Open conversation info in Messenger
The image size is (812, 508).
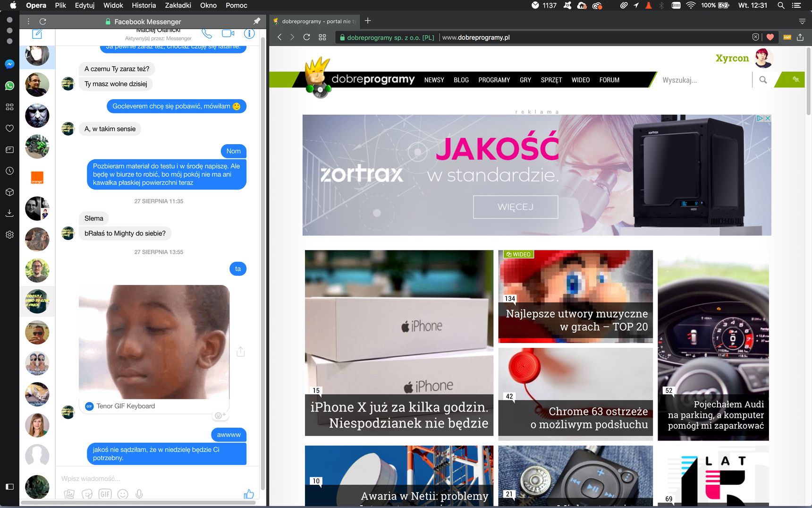(x=249, y=34)
